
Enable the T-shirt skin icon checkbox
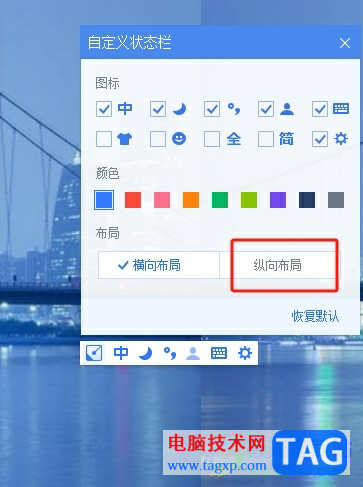coord(104,139)
